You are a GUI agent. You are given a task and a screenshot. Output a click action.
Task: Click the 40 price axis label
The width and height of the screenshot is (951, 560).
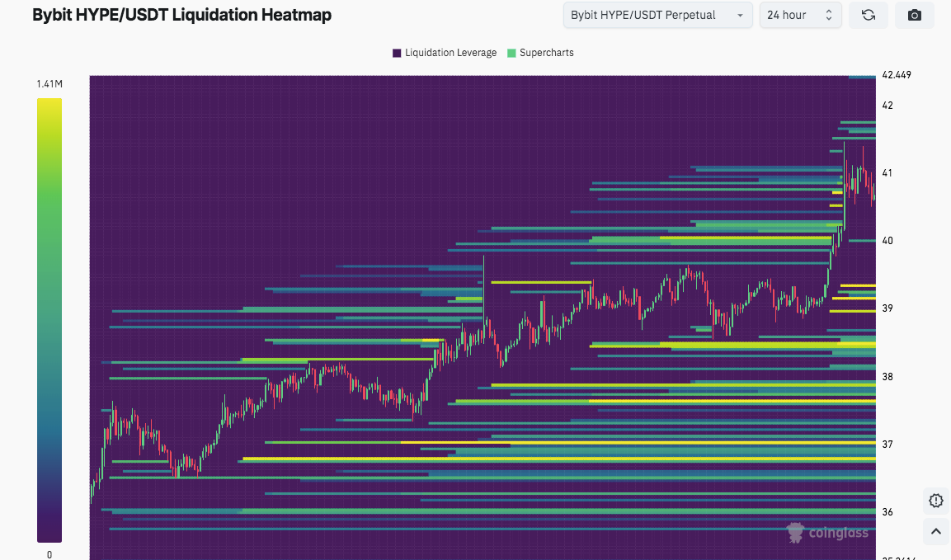[887, 241]
